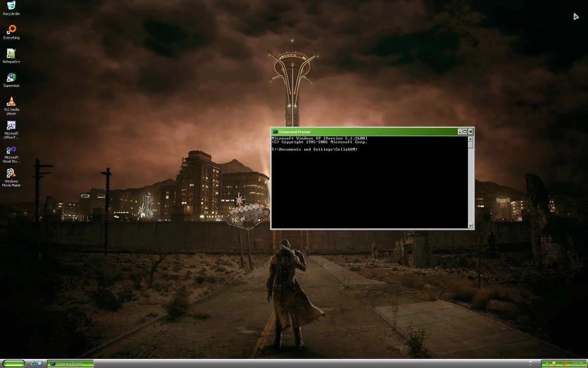Select the Windows Movie Maker desktop icon
Screen dimensions: 588x368
click(11, 174)
